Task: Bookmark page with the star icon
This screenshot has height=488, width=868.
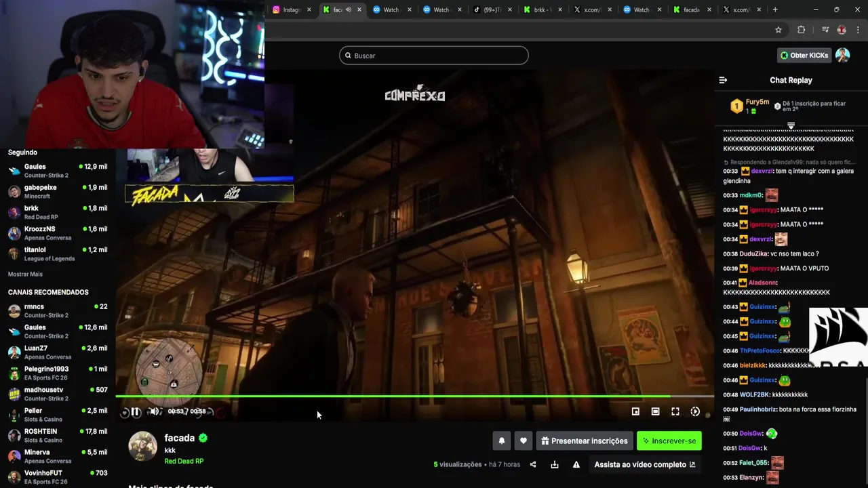Action: (778, 30)
